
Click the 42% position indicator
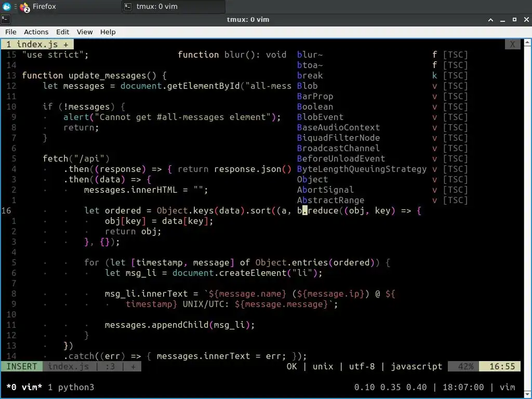tap(463, 366)
